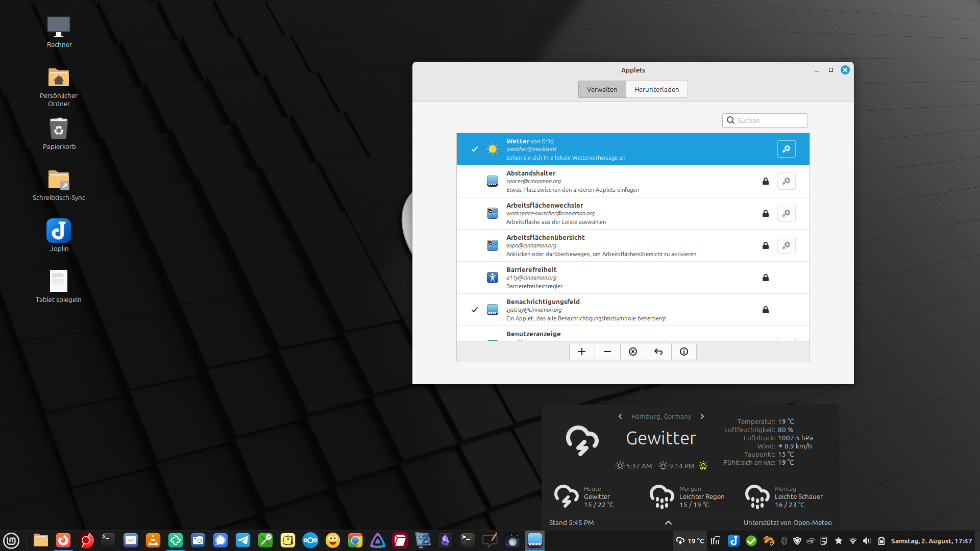Click the minus icon to remove applet
The width and height of the screenshot is (980, 551).
[607, 352]
